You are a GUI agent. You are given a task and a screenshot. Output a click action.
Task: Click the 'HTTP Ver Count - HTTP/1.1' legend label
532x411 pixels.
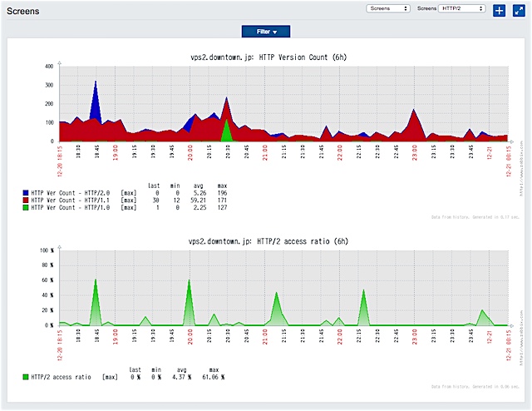point(71,200)
